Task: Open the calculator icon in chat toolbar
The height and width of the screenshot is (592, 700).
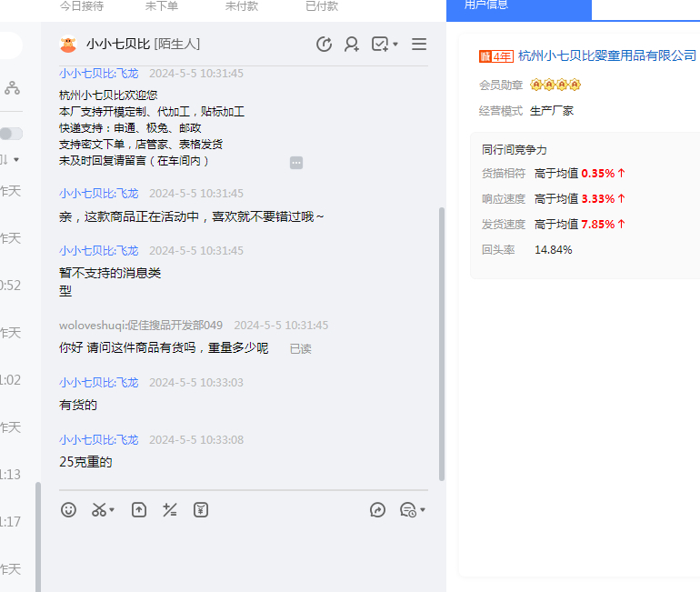Action: (169, 510)
